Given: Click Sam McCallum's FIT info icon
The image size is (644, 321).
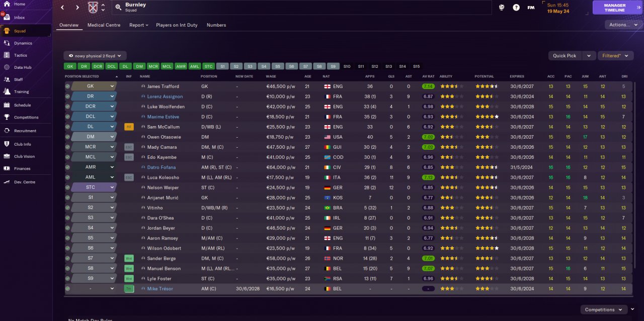Looking at the screenshot, I should 129,127.
